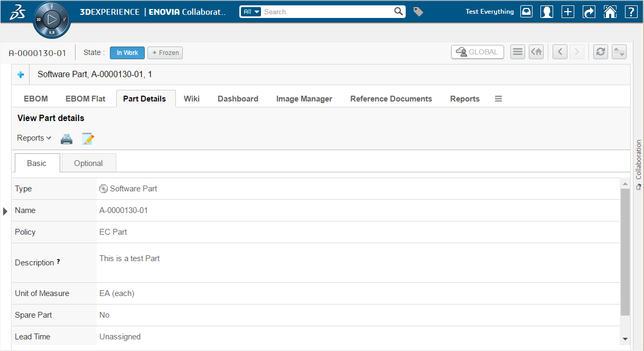644x351 pixels.
Task: Open the tab overflow menu icon
Action: (498, 99)
